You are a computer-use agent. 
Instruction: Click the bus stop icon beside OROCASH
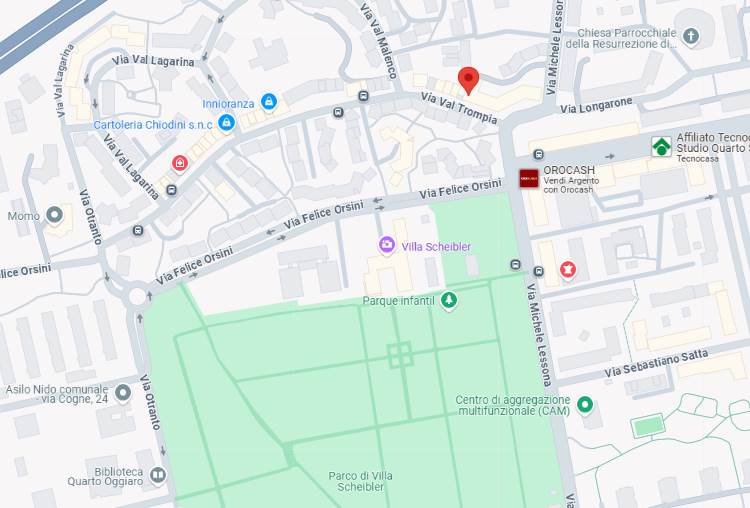pyautogui.click(x=539, y=155)
